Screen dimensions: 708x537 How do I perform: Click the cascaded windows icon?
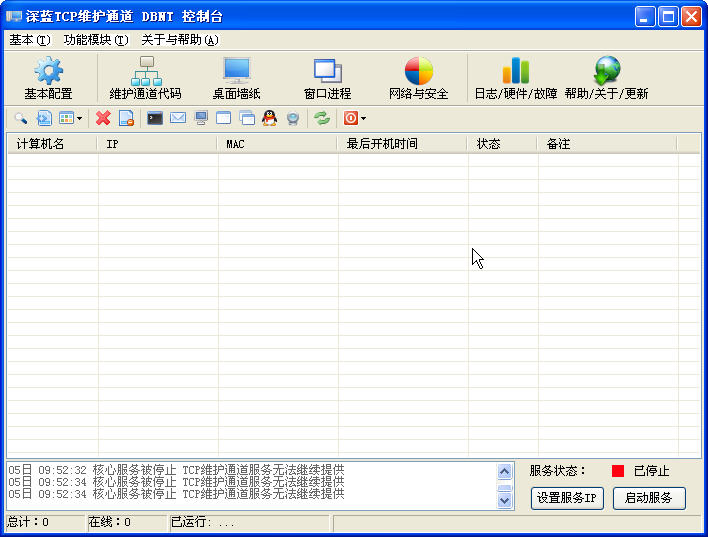(x=247, y=118)
